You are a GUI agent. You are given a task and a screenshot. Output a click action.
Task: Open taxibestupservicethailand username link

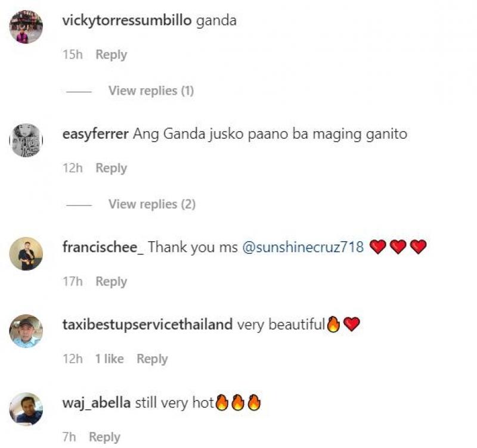point(147,324)
